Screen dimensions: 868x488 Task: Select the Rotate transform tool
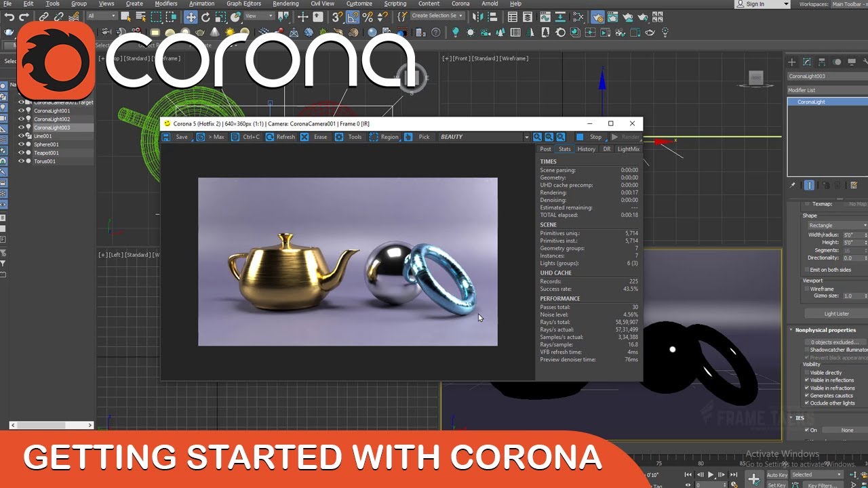coord(205,17)
